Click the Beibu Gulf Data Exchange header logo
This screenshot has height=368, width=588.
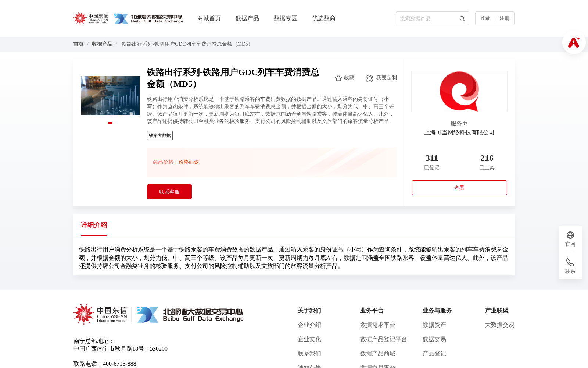[148, 18]
